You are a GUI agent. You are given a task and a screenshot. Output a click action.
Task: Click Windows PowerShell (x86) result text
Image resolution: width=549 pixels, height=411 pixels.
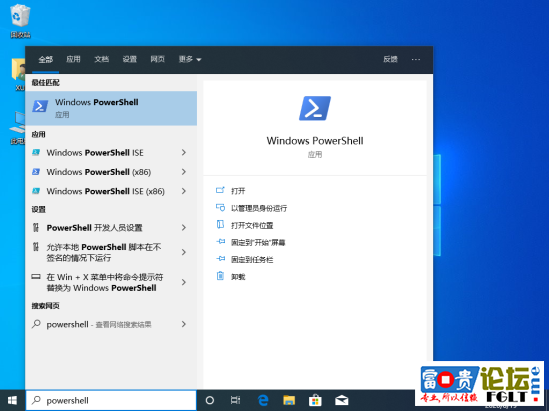[99, 172]
